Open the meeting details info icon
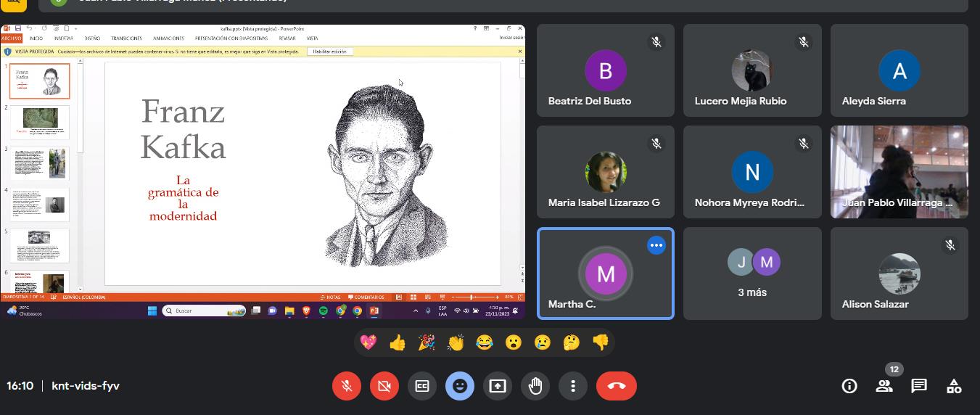Screen dimensions: 980x415 pyautogui.click(x=849, y=386)
